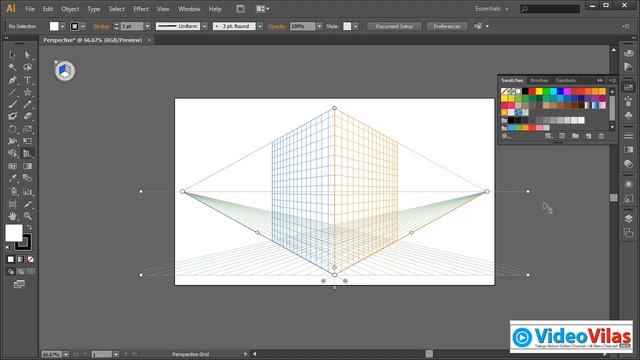Viewport: 640px width, 360px height.
Task: Select the Gradient tool
Action: coord(27,166)
